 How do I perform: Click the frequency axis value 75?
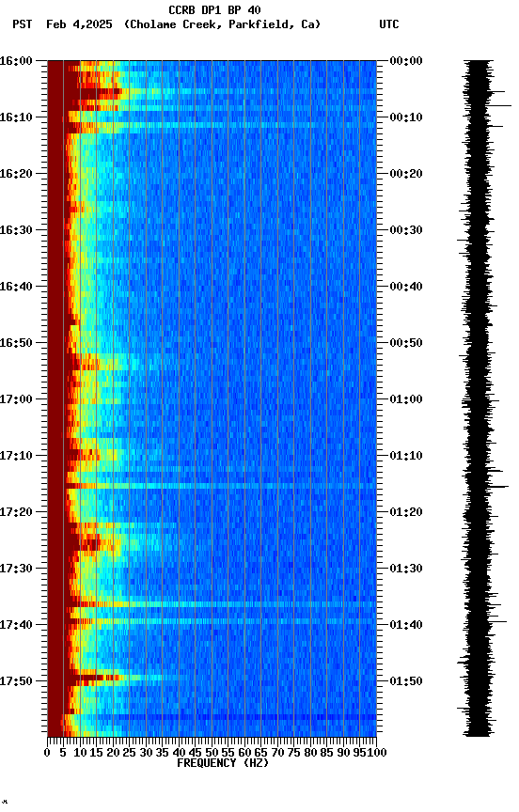click(293, 753)
